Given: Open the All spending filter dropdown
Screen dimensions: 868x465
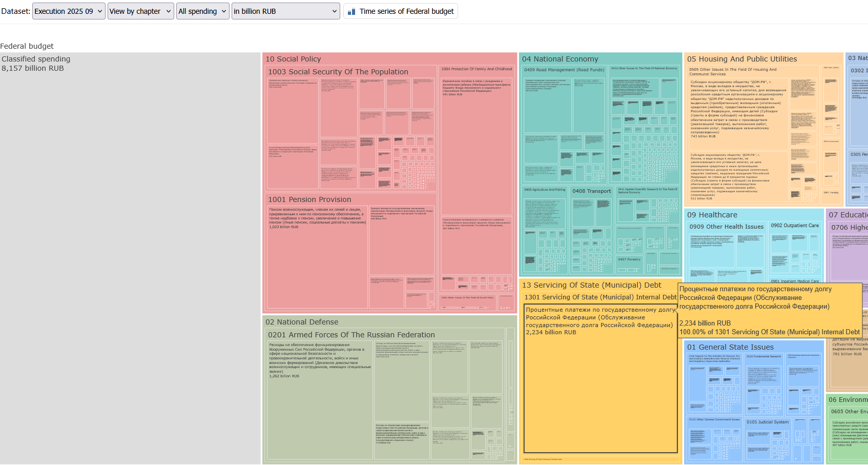Looking at the screenshot, I should pos(202,11).
